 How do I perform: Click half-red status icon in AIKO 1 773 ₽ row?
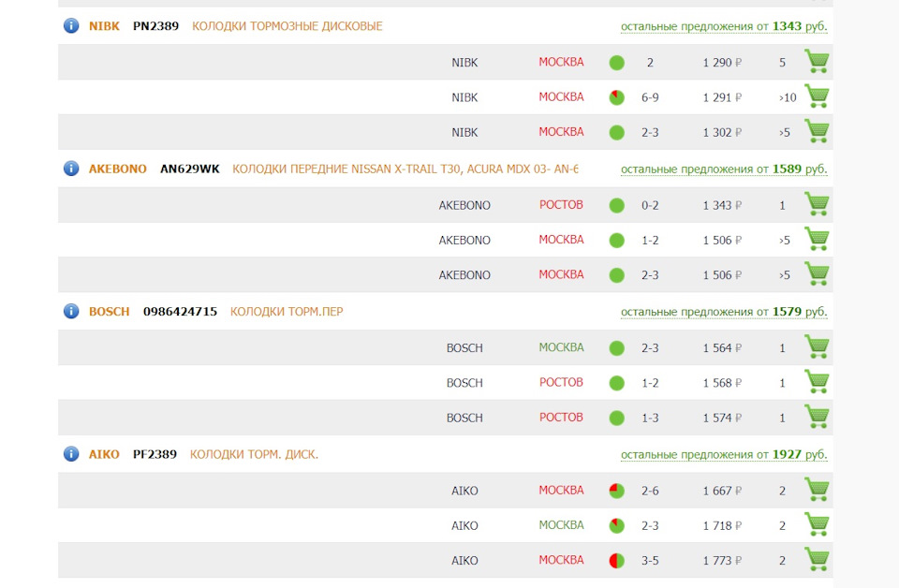(x=617, y=561)
